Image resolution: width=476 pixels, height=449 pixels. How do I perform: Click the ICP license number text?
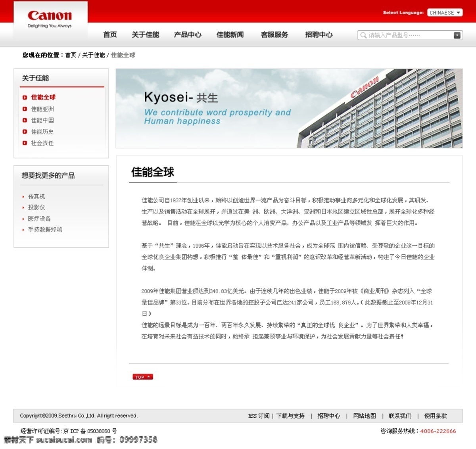(x=69, y=431)
